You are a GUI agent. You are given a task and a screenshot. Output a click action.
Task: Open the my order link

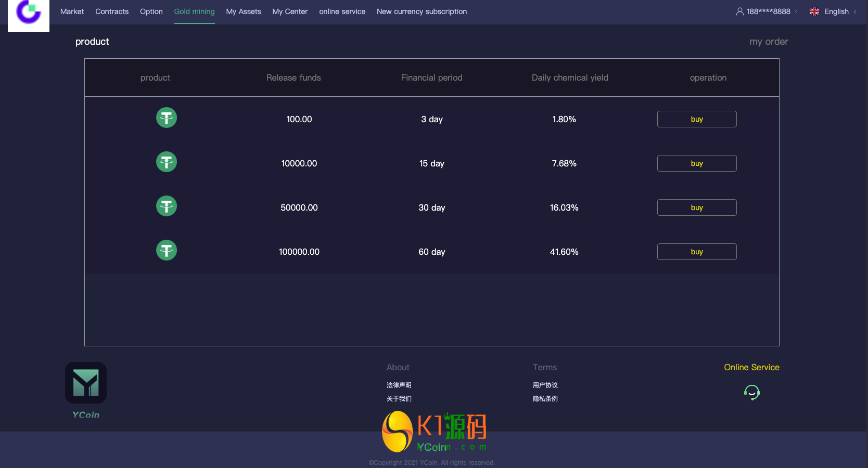[769, 42]
